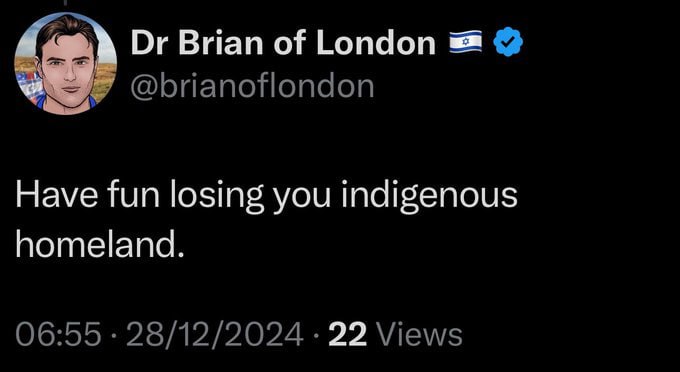This screenshot has height=372, width=680.
Task: Click the word 'Brian' in display name
Action: tap(221, 43)
